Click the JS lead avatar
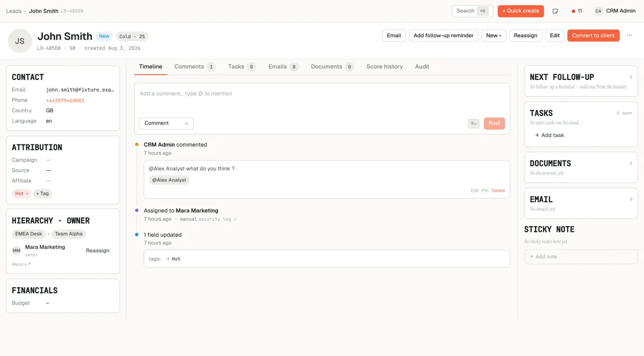The width and height of the screenshot is (644, 356). coord(19,41)
